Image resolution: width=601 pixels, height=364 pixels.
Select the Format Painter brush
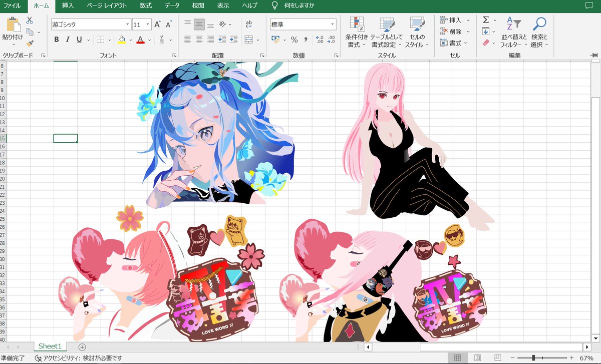30,44
